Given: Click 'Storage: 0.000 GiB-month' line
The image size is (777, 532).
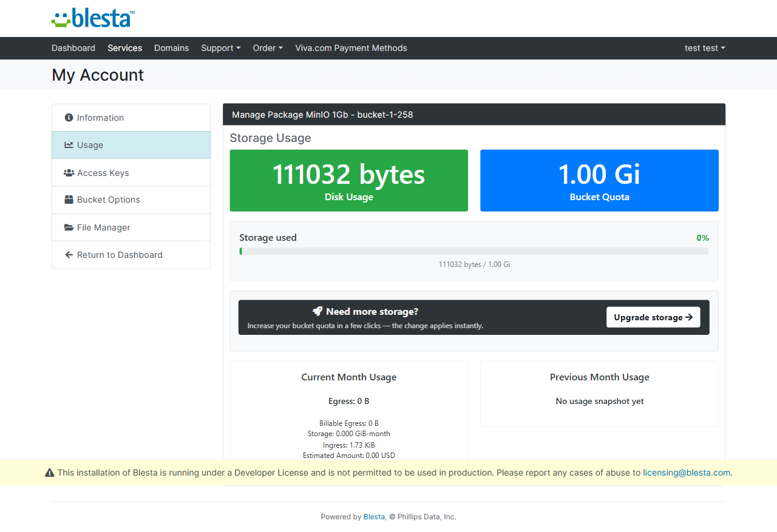Looking at the screenshot, I should [349, 434].
